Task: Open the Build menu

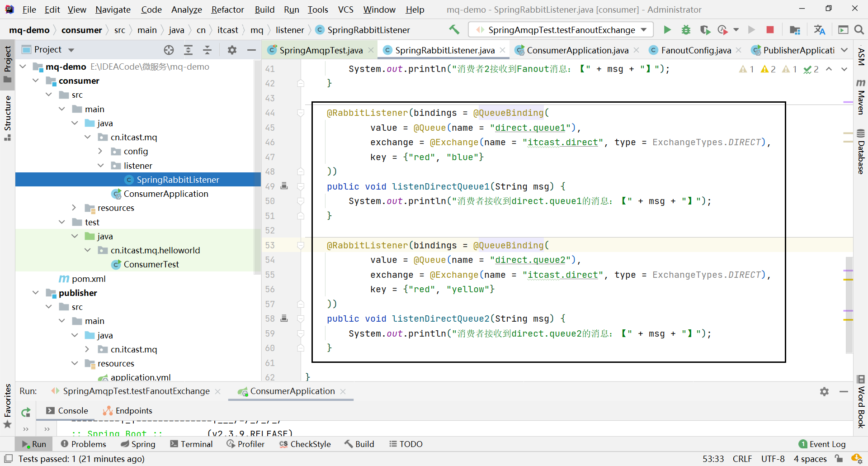Action: tap(264, 10)
